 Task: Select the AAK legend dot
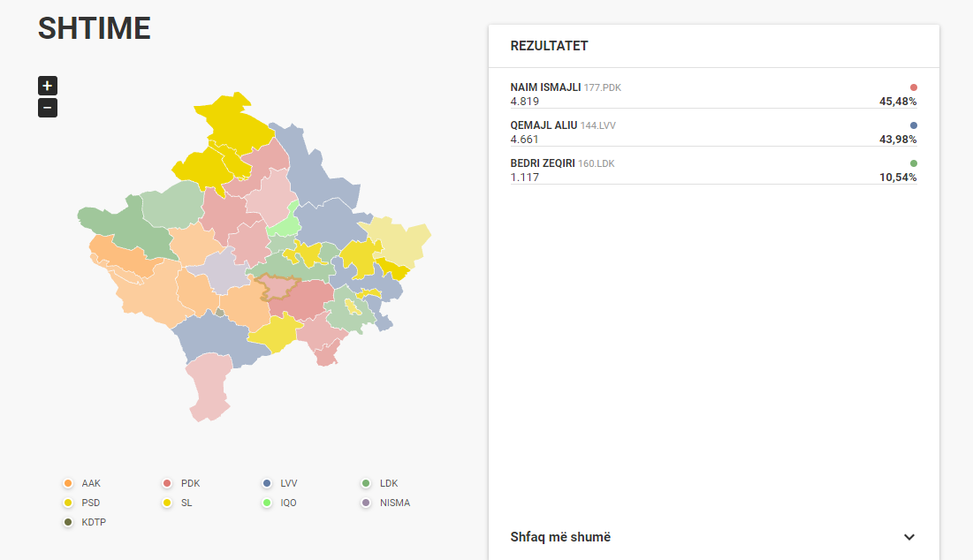pyautogui.click(x=68, y=483)
